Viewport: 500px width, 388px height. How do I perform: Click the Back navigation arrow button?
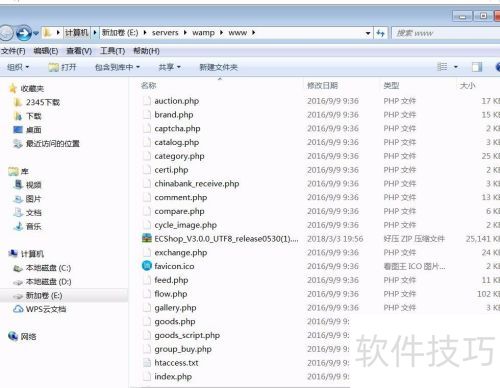click(x=6, y=33)
